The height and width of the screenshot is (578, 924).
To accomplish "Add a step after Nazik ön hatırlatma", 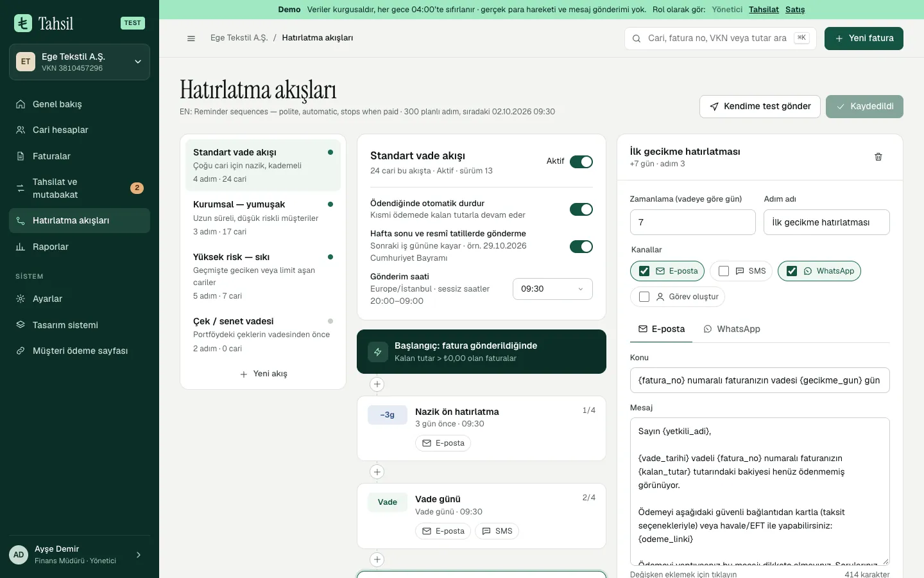I will point(377,472).
